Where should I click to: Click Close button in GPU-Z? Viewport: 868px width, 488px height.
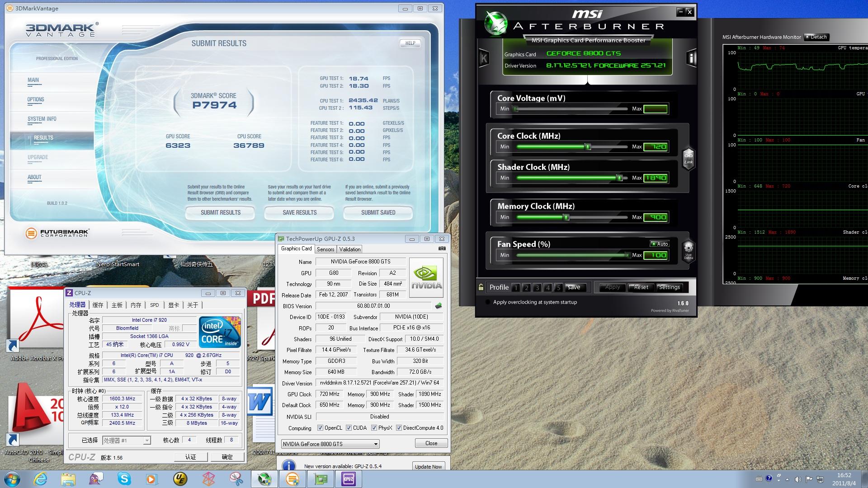click(431, 443)
